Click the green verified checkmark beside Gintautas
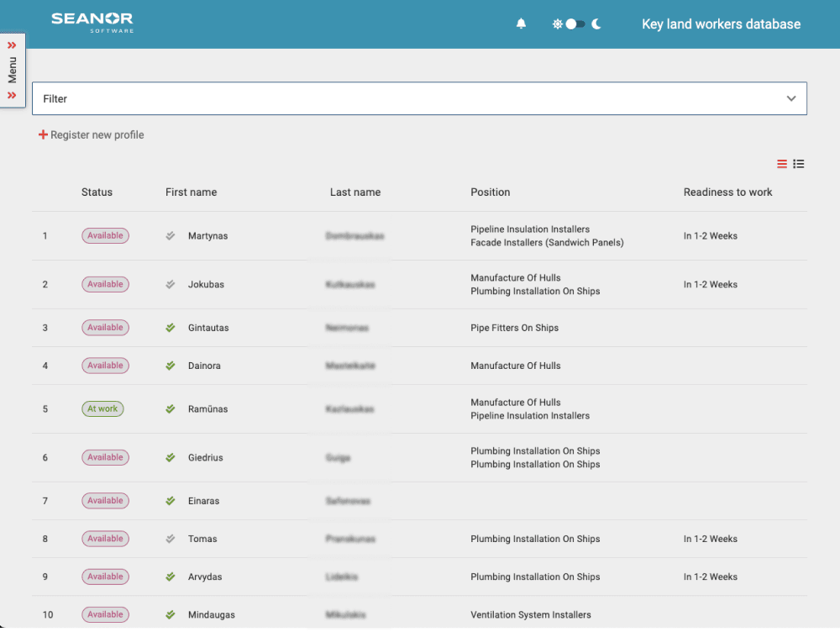 click(171, 328)
